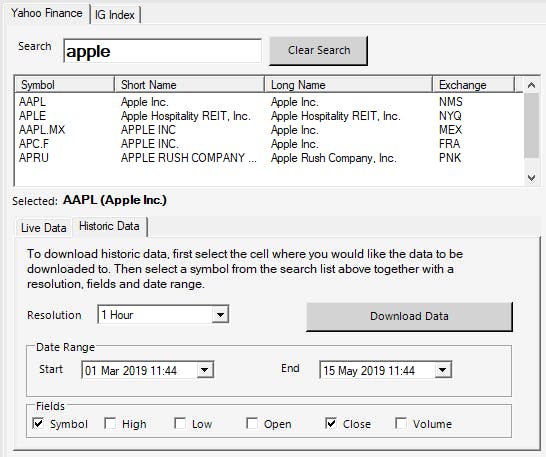Switch to the Yahoo Finance tab
The height and width of the screenshot is (457, 546).
tap(47, 14)
